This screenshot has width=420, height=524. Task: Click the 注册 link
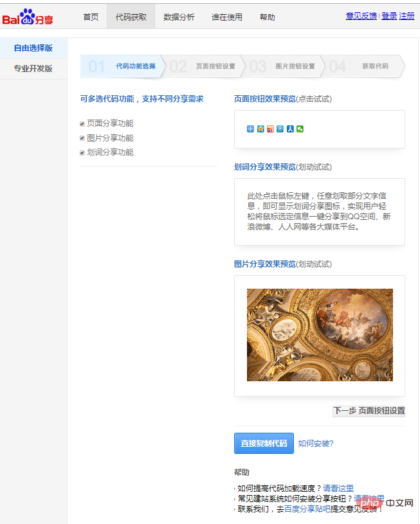(406, 15)
